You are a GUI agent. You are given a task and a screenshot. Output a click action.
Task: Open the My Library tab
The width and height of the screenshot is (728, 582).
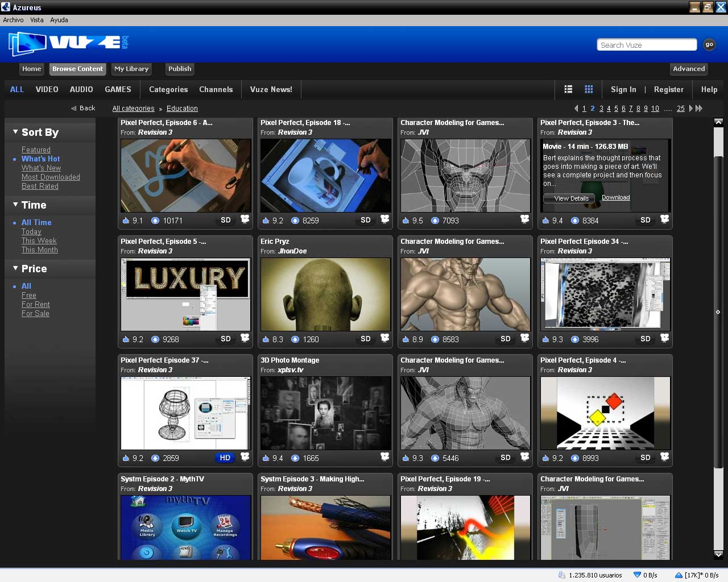coord(131,69)
